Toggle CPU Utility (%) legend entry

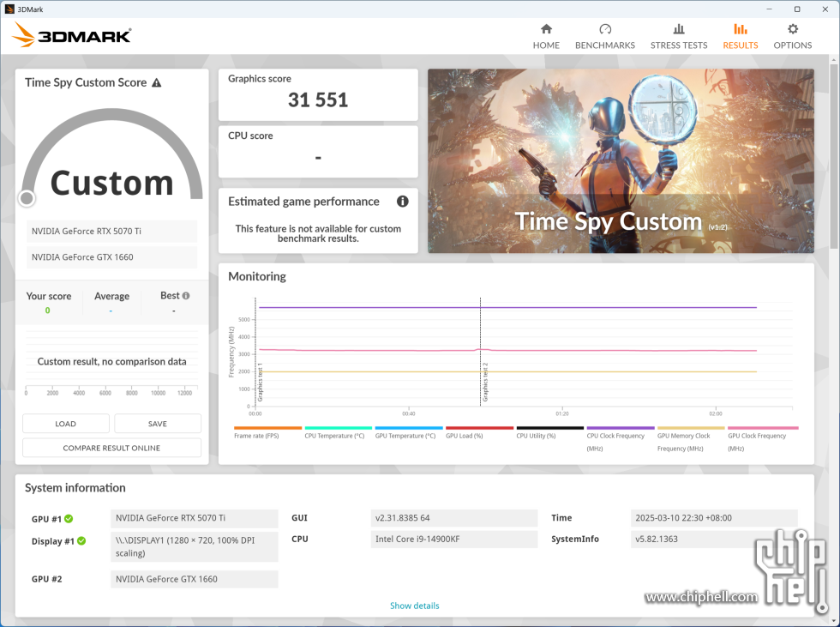(549, 432)
